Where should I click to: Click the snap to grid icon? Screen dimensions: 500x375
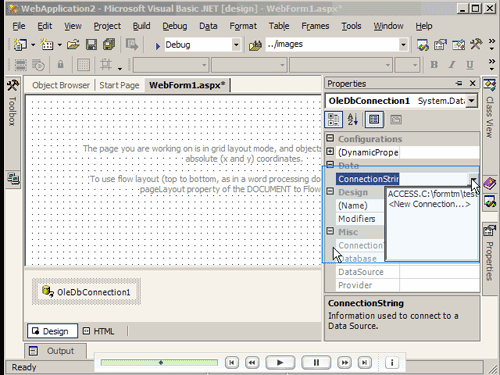[106, 64]
